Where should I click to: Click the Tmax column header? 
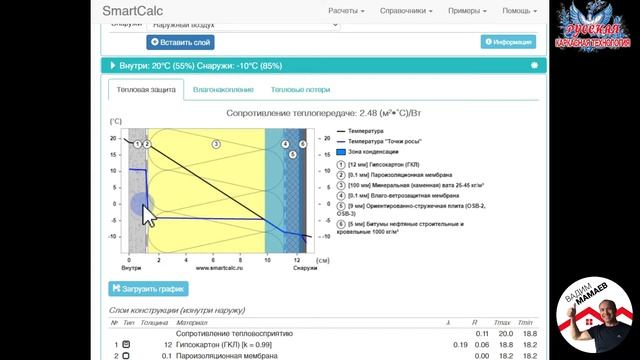click(x=502, y=322)
